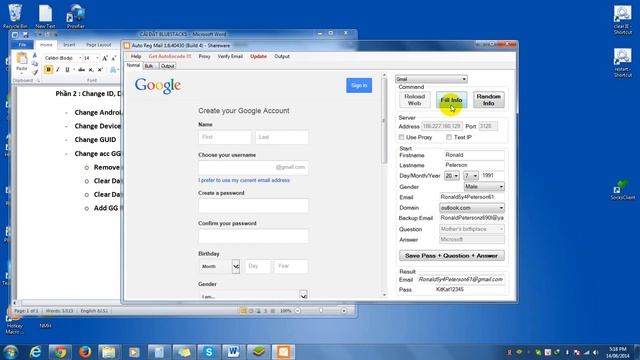The image size is (640, 360).
Task: Click the volume speaker tray icon
Action: tap(596, 352)
